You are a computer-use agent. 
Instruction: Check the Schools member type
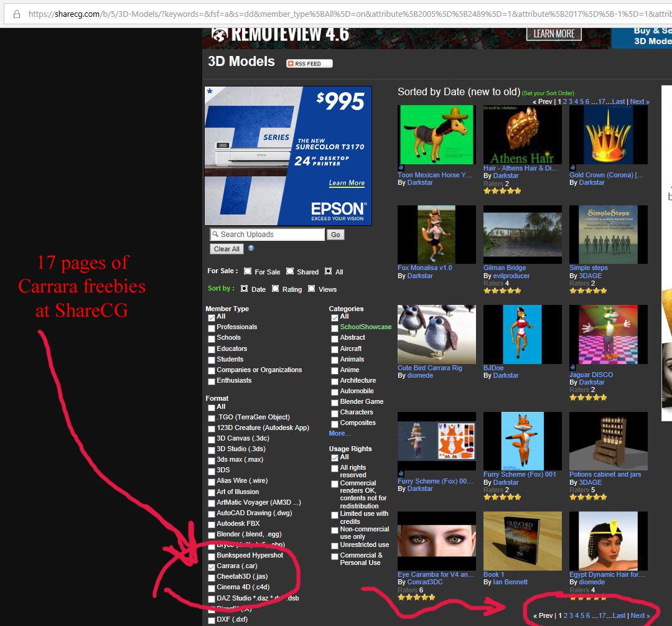point(212,339)
